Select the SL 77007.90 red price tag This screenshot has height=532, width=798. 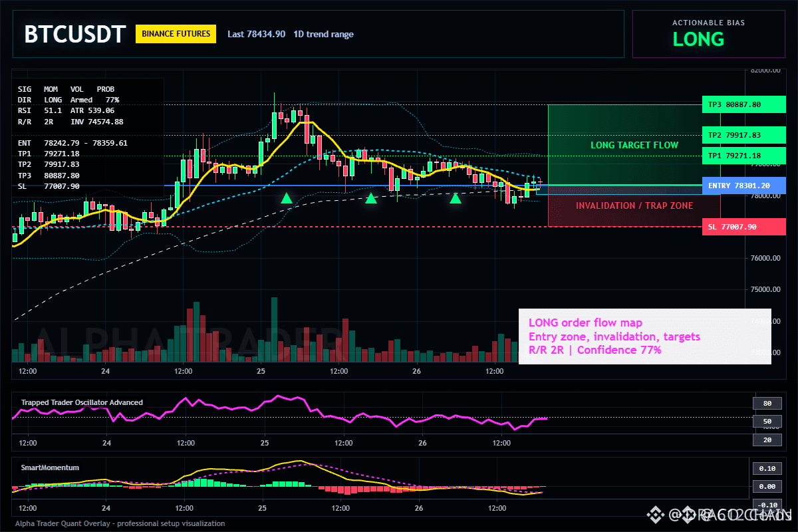point(743,227)
